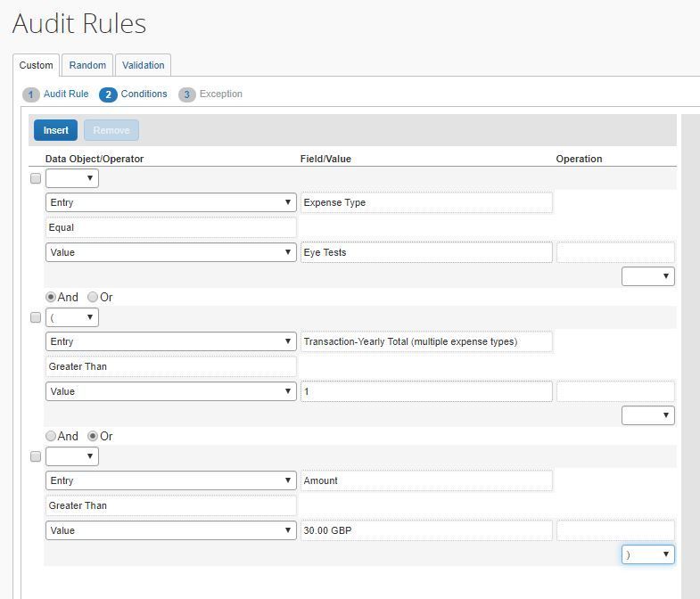Select And radio before Amount condition
The width and height of the screenshot is (700, 599).
[51, 436]
